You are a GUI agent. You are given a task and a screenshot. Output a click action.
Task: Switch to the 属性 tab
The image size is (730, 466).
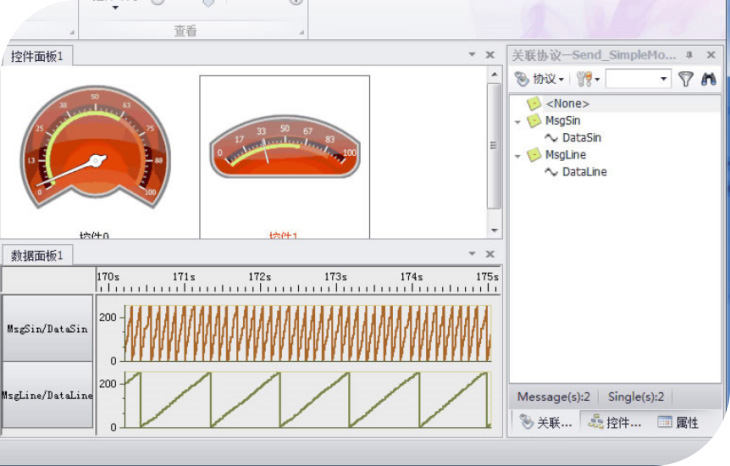tap(678, 423)
